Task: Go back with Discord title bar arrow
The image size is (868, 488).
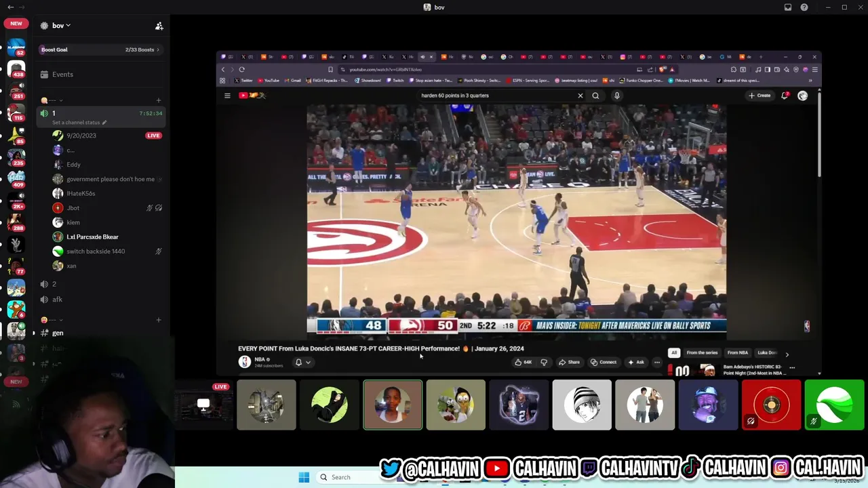Action: 10,7
